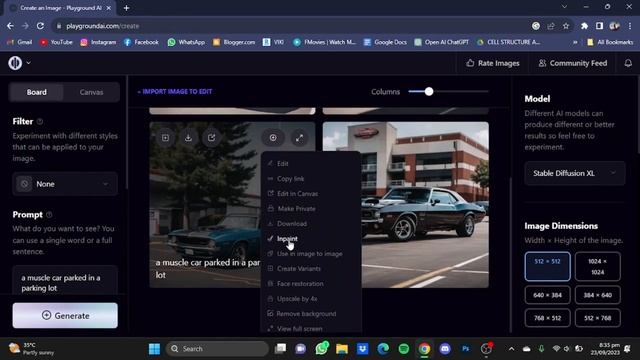Choose Create Variants menu entry
Screen dimensions: 640x360
point(311,269)
